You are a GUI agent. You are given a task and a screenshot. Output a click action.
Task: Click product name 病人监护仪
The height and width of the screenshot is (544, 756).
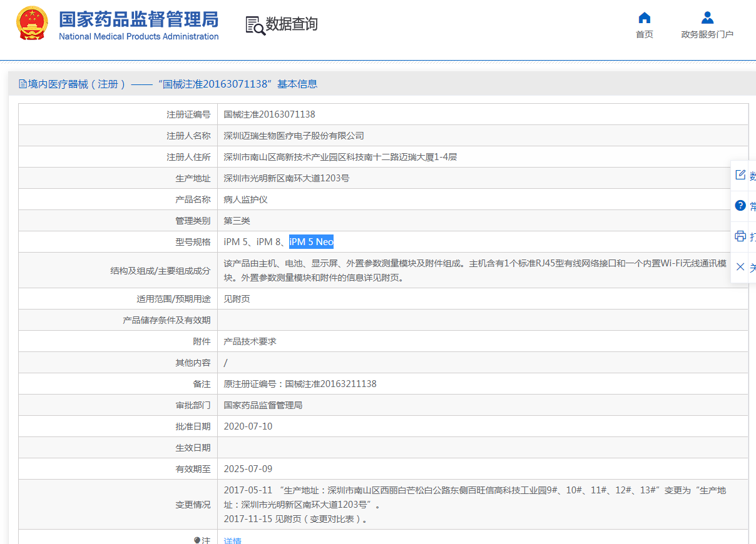(x=246, y=199)
